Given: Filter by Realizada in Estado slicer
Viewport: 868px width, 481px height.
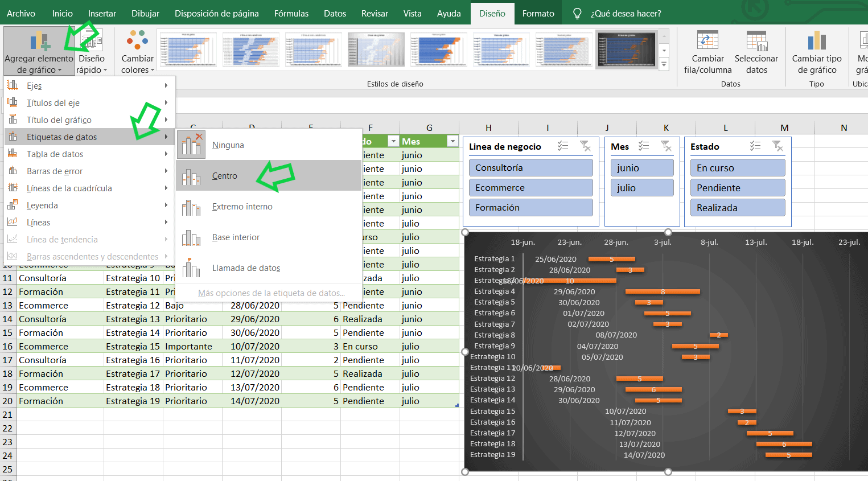Looking at the screenshot, I should point(738,208).
